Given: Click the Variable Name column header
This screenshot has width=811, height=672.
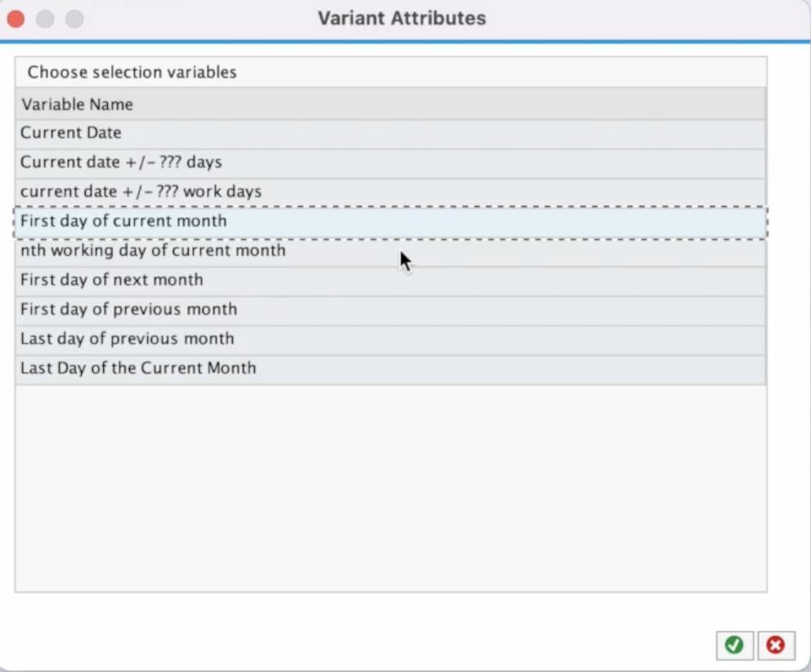Looking at the screenshot, I should point(77,105).
